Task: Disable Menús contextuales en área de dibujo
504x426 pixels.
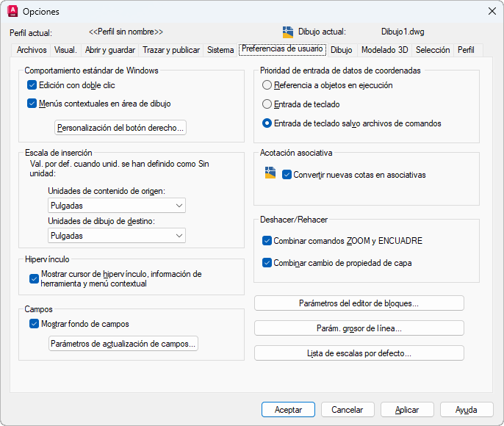Action: [32, 104]
